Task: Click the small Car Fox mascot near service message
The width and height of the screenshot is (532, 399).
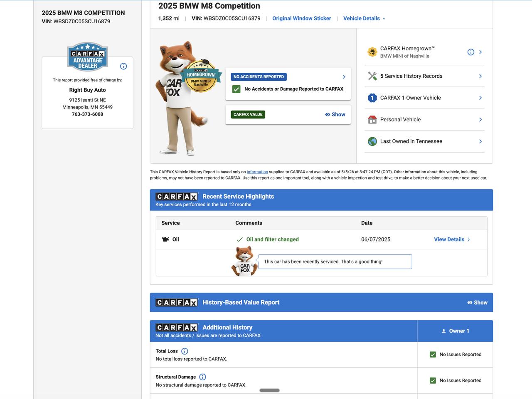Action: (x=244, y=261)
